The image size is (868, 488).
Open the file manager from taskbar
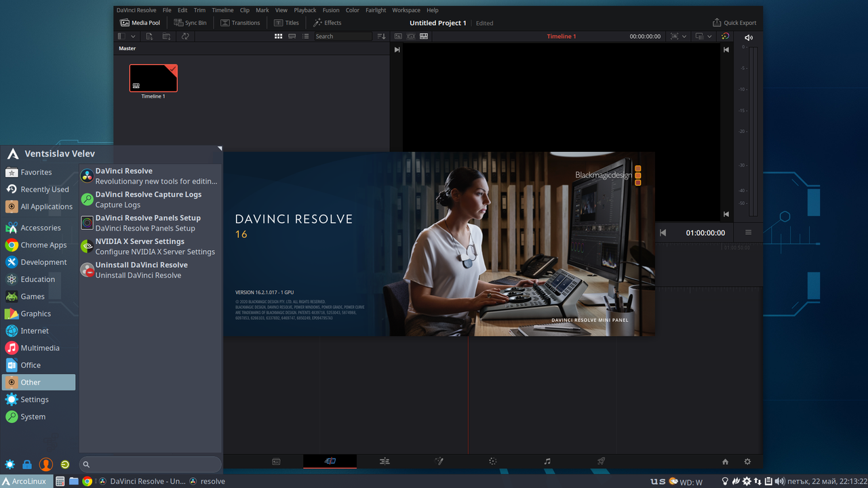pyautogui.click(x=74, y=481)
